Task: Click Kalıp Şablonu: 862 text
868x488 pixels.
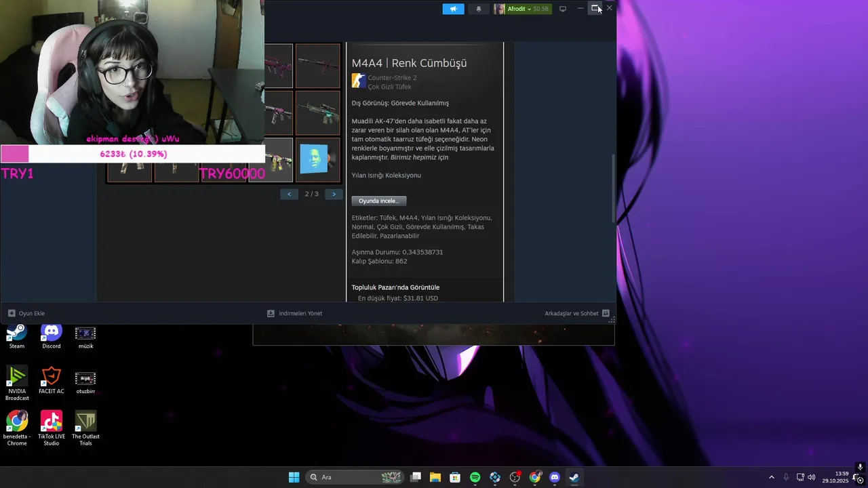Action: (x=379, y=261)
